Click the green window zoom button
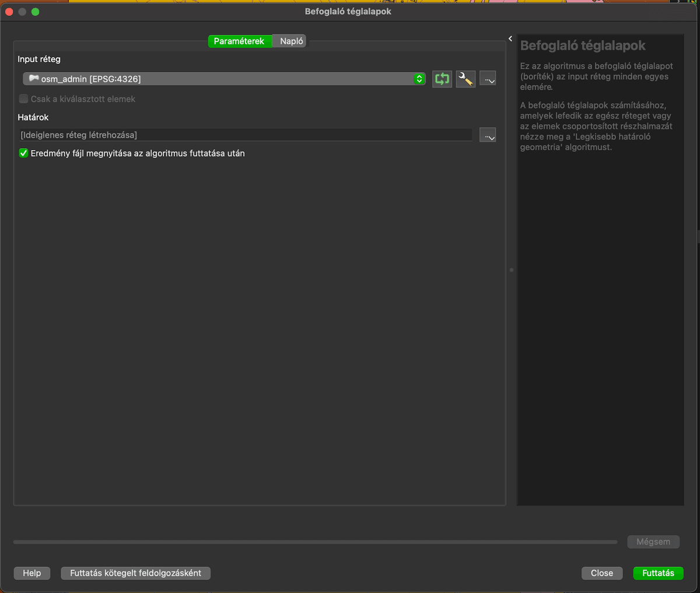700x593 pixels. (x=35, y=12)
